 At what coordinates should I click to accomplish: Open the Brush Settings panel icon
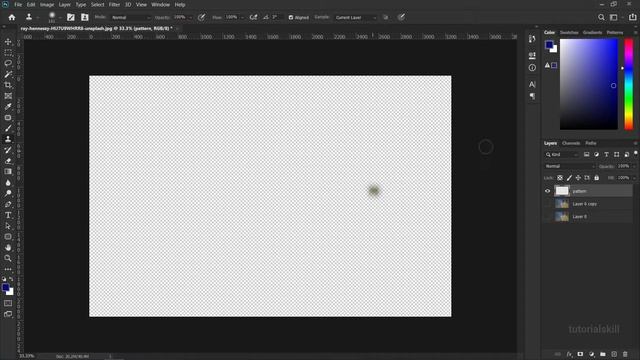(71, 17)
